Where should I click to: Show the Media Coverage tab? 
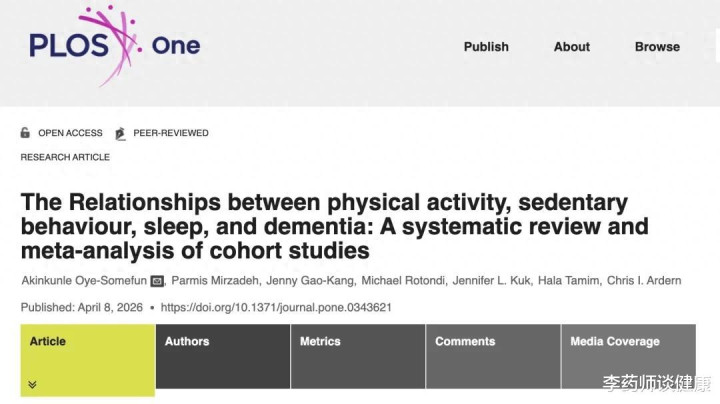point(615,341)
